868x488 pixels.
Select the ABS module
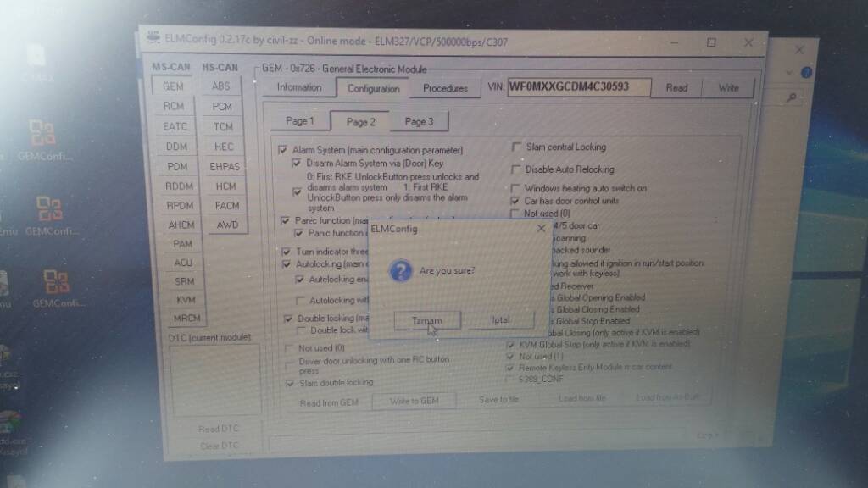pyautogui.click(x=221, y=86)
